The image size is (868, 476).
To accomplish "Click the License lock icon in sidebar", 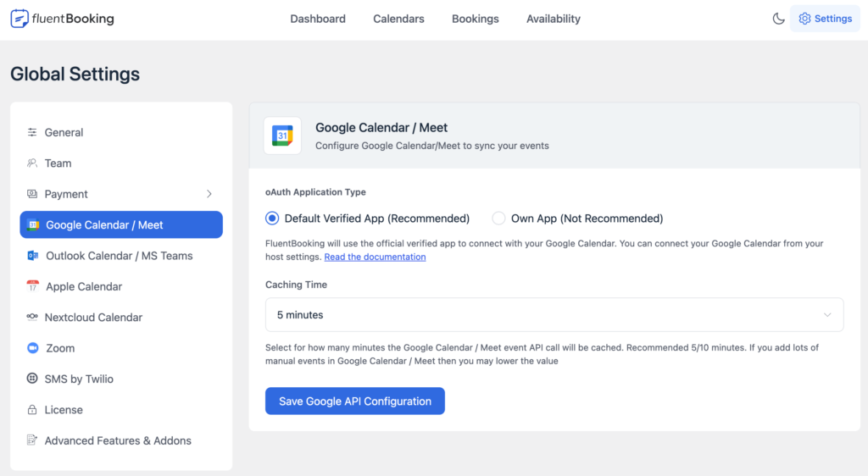I will [x=32, y=410].
